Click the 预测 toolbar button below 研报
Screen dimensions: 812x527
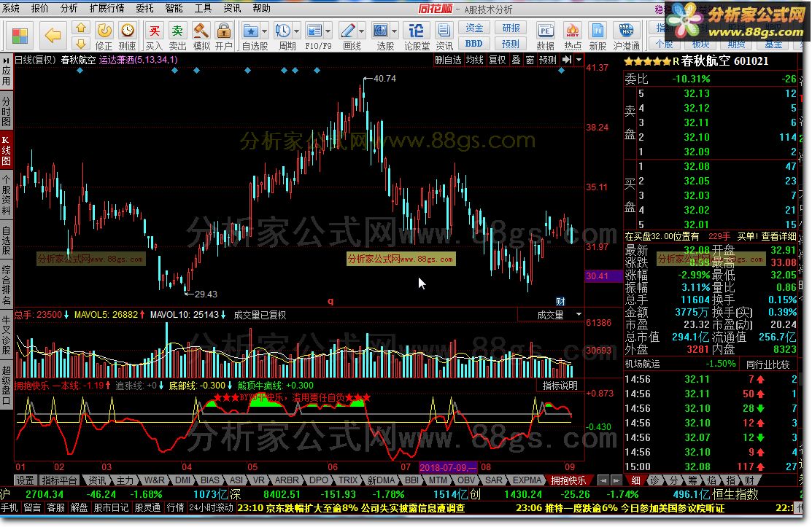click(x=511, y=44)
